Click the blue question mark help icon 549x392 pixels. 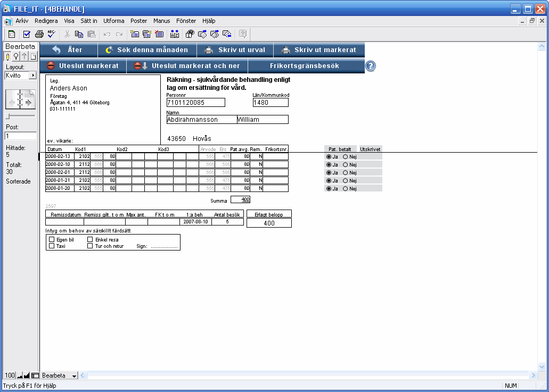pyautogui.click(x=371, y=66)
